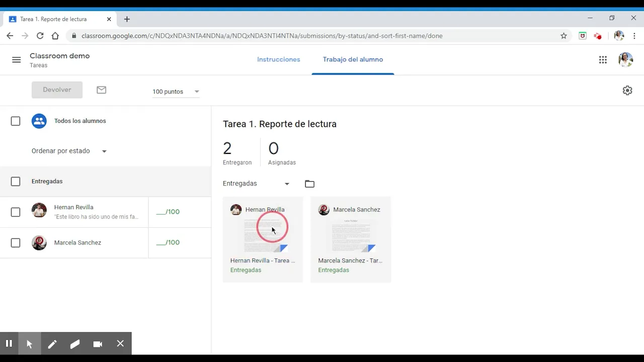
Task: Open Hernan Revilla's submission thumbnail
Action: click(x=263, y=239)
